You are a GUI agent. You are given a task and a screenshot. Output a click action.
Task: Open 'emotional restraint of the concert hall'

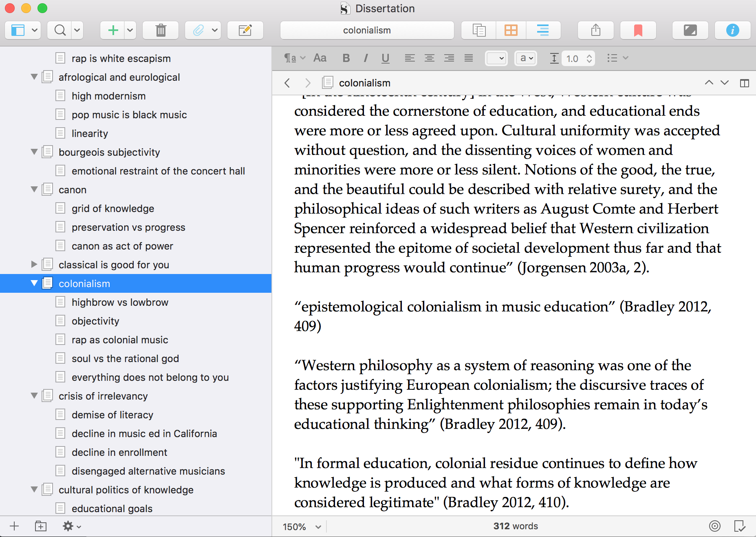[136, 171]
